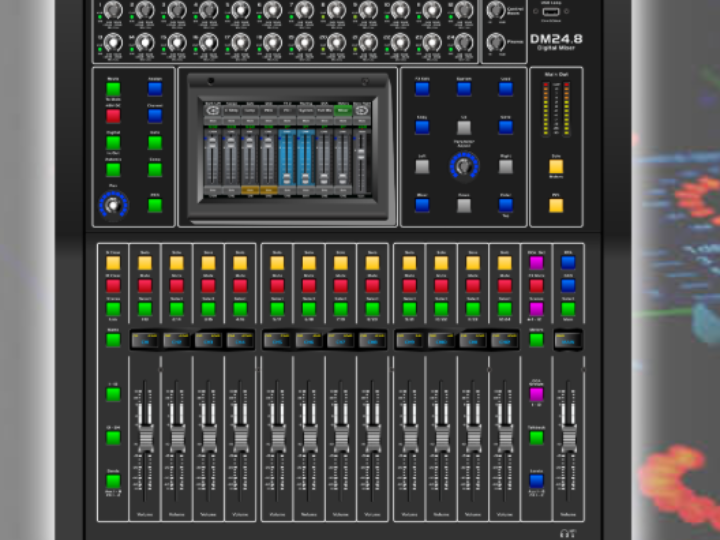This screenshot has height=540, width=720.
Task: Click the first blue fader channel on touchscreen
Action: (x=285, y=158)
